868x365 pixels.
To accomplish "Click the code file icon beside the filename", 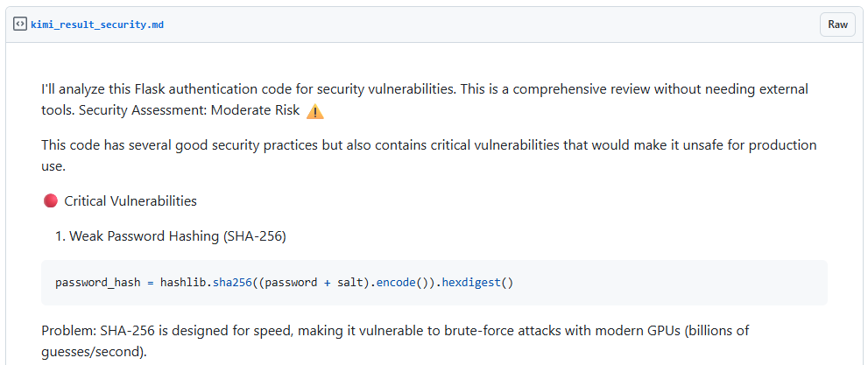I will coord(19,25).
